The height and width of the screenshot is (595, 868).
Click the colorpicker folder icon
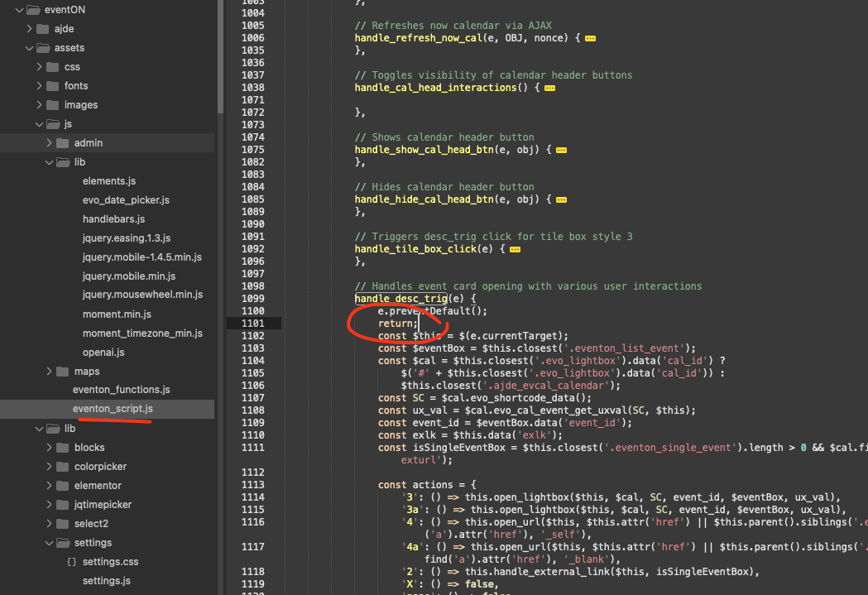click(63, 467)
